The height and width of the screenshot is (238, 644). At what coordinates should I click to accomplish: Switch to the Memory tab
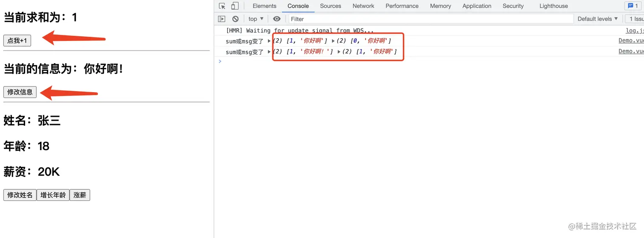[440, 6]
